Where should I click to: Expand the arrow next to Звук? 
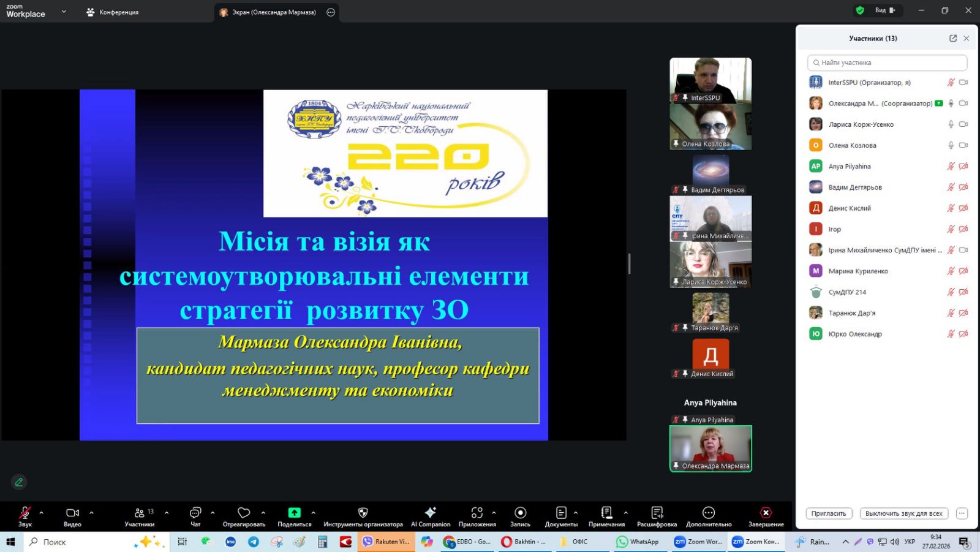click(42, 513)
